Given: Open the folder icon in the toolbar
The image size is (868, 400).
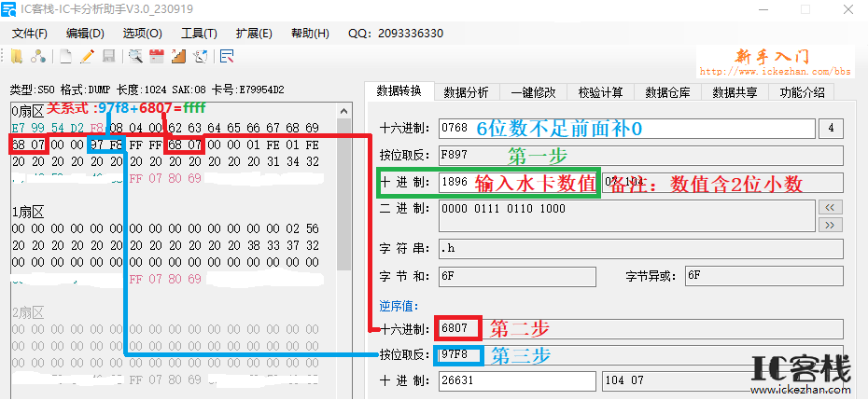Looking at the screenshot, I should tap(17, 56).
